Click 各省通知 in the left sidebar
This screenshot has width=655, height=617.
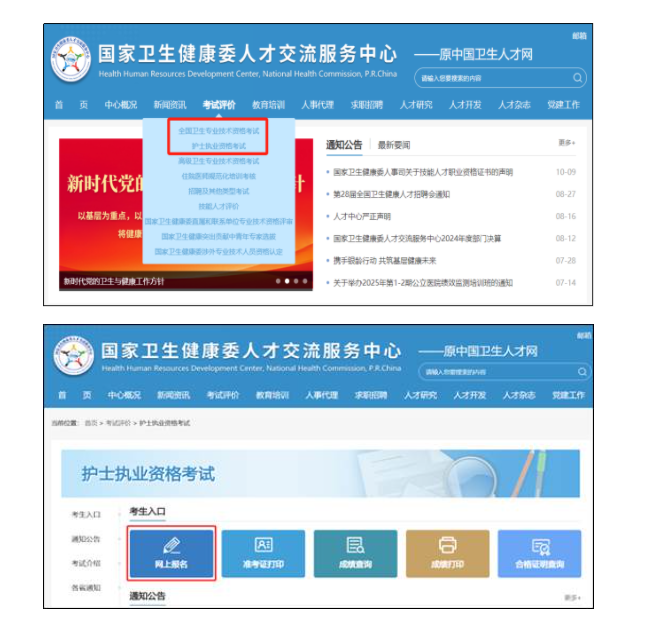85,588
